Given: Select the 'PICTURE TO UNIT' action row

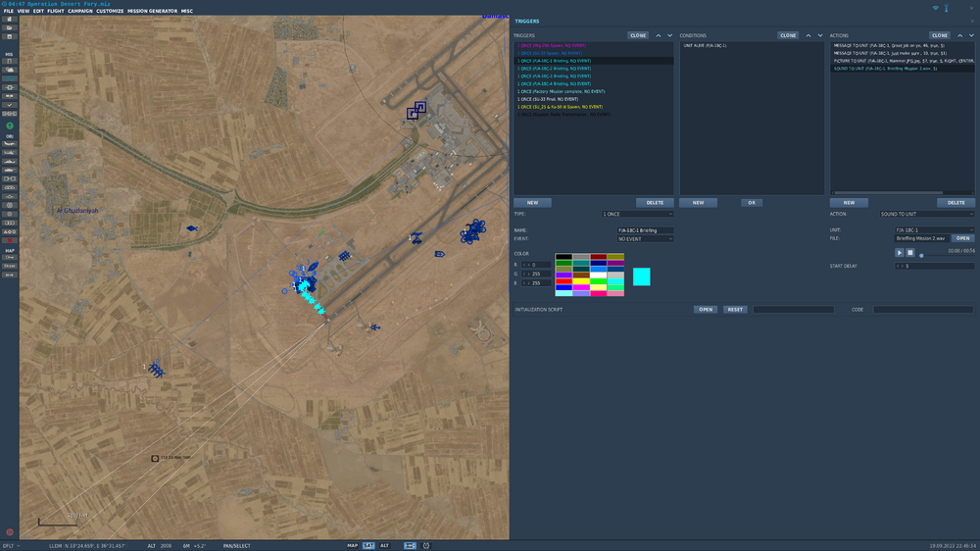Looking at the screenshot, I should pos(902,61).
